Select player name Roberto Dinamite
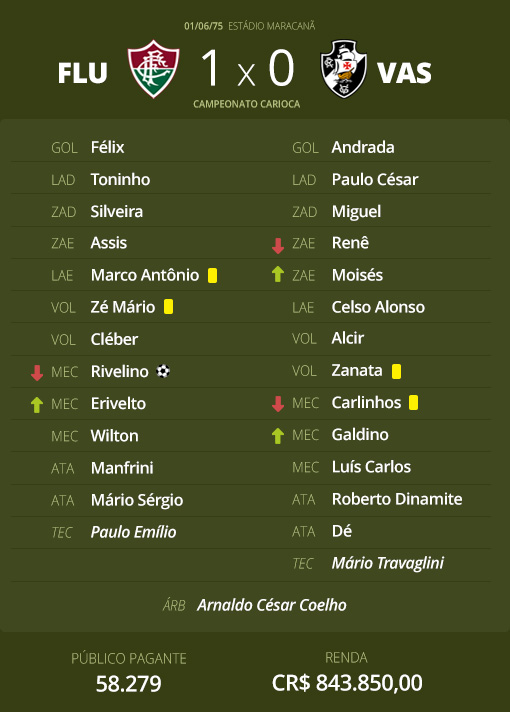Viewport: 510px width, 712px height. pos(397,499)
